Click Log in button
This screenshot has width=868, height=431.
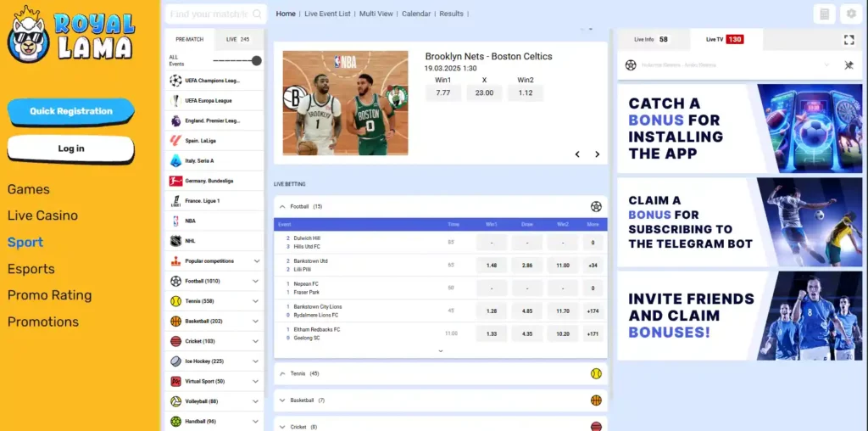[x=71, y=148]
